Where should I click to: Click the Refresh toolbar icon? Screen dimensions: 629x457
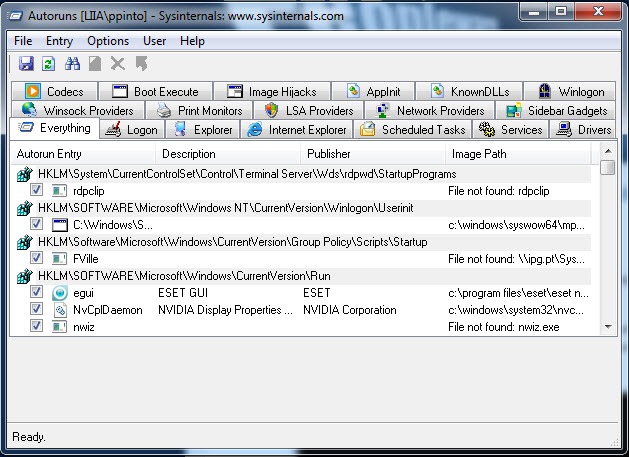click(x=49, y=64)
